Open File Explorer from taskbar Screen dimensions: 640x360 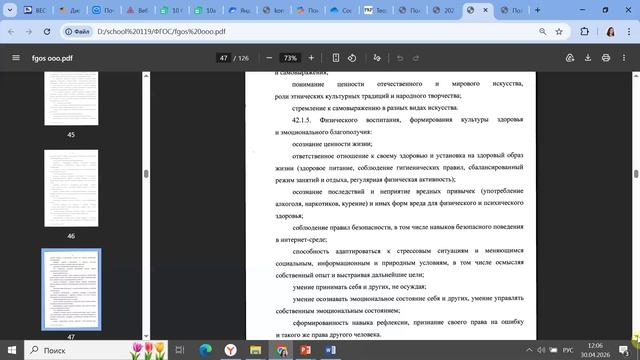coord(256,350)
